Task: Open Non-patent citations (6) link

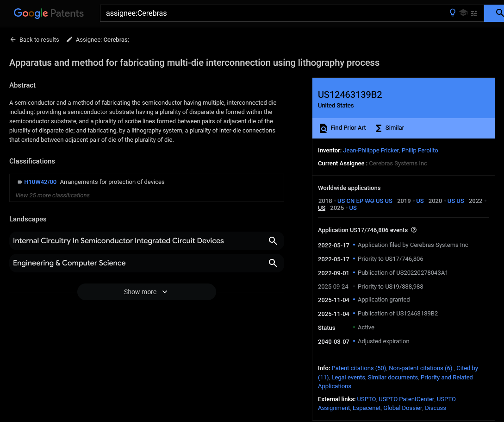Action: click(420, 368)
